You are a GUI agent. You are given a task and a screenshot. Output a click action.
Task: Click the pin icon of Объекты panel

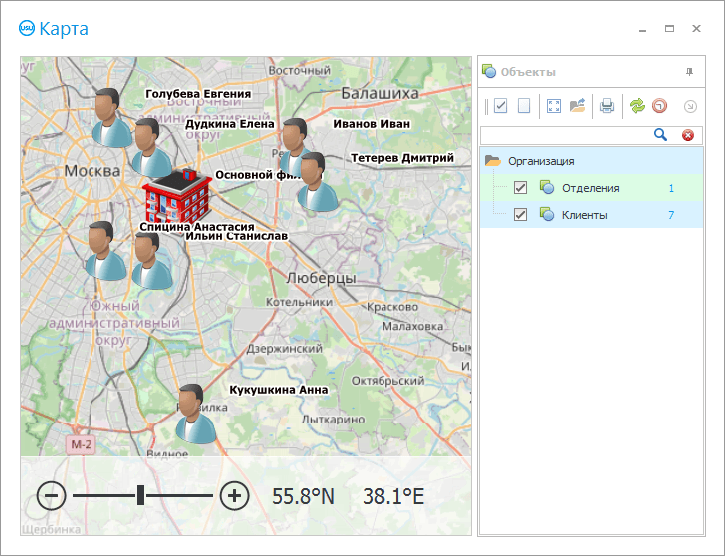point(689,72)
